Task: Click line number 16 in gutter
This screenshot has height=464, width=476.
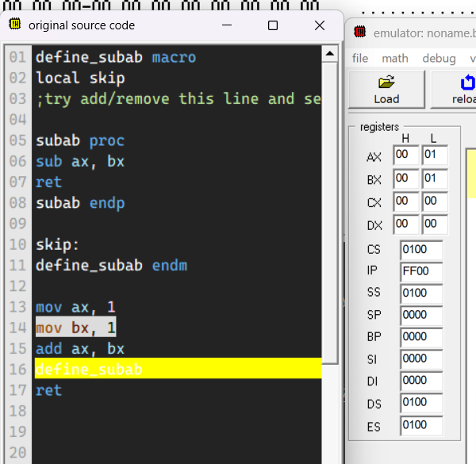Action: coord(17,370)
